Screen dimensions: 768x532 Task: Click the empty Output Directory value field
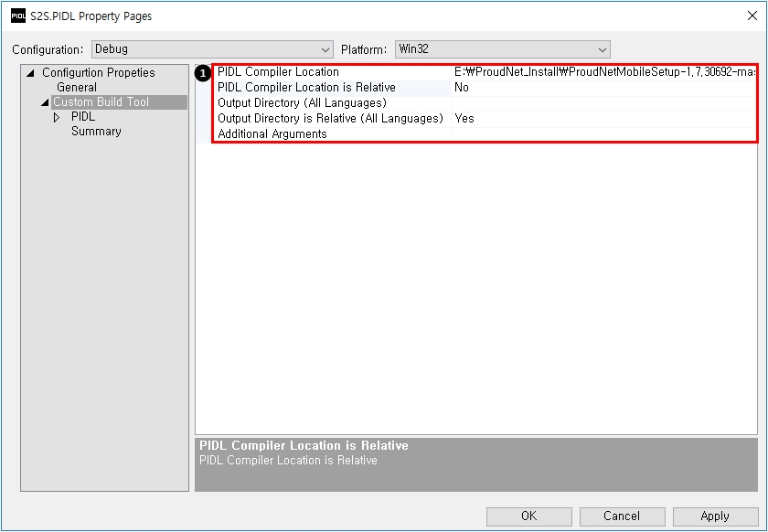[x=603, y=103]
